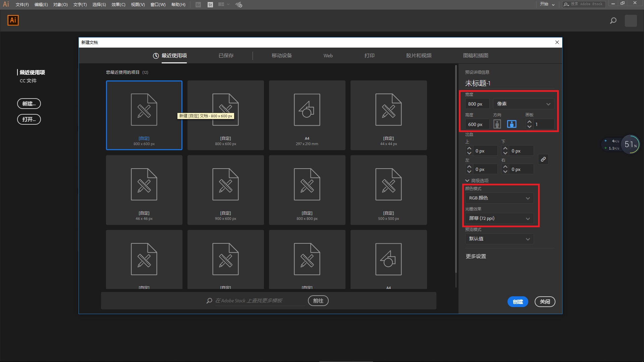Increase the top bleed value stepper
The width and height of the screenshot is (644, 362).
[x=469, y=148]
